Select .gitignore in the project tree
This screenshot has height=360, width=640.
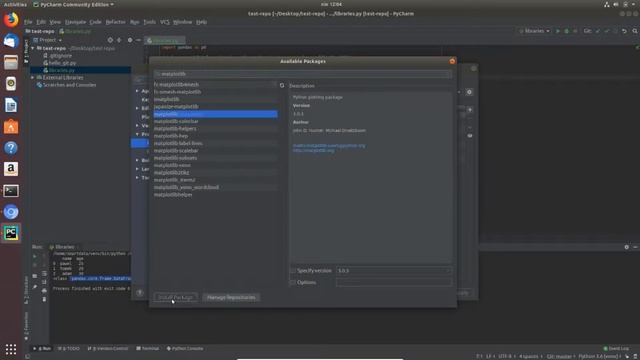60,56
